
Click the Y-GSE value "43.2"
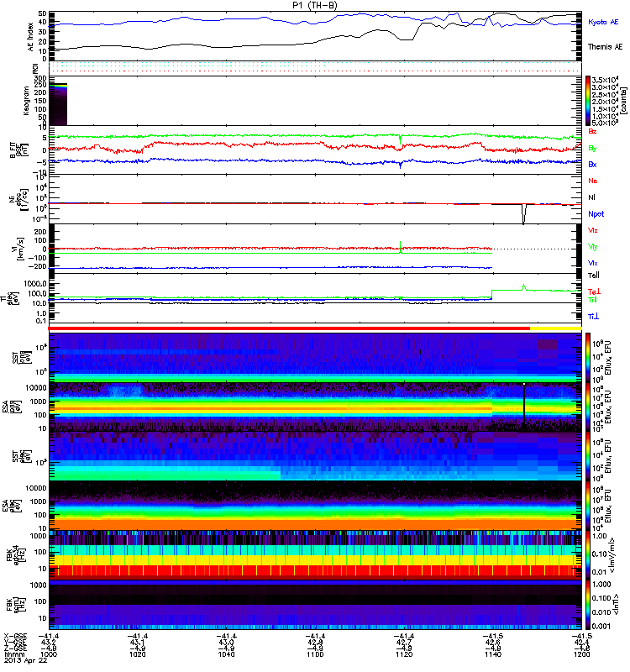pos(49,643)
